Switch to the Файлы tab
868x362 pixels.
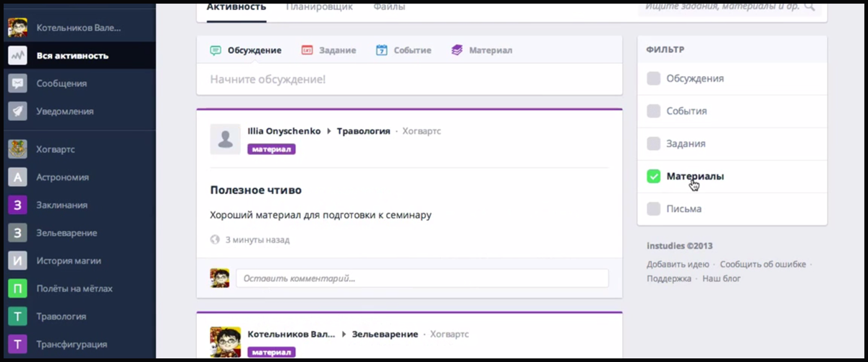(x=389, y=7)
